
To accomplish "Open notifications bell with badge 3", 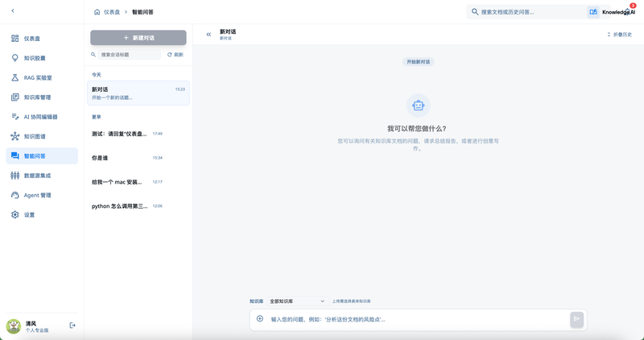I will tap(629, 11).
